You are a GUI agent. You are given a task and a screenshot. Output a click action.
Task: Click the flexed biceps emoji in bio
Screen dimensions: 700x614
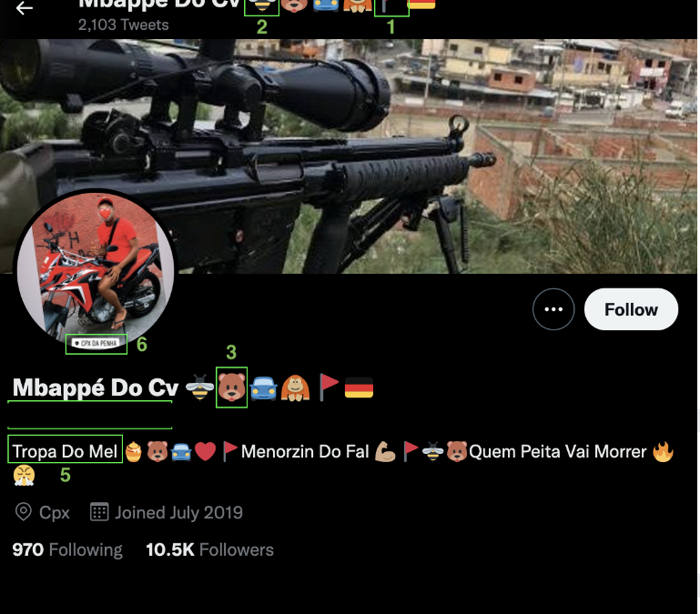coord(385,451)
